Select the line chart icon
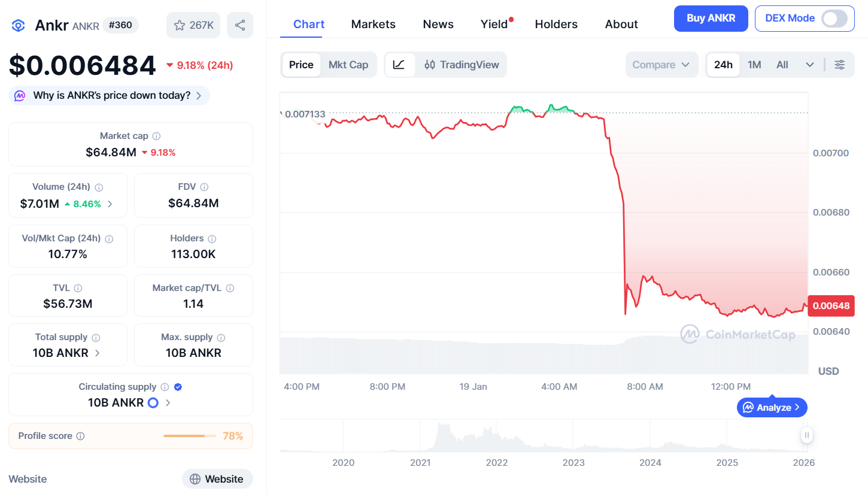Viewport: 868px width, 494px height. coord(399,65)
